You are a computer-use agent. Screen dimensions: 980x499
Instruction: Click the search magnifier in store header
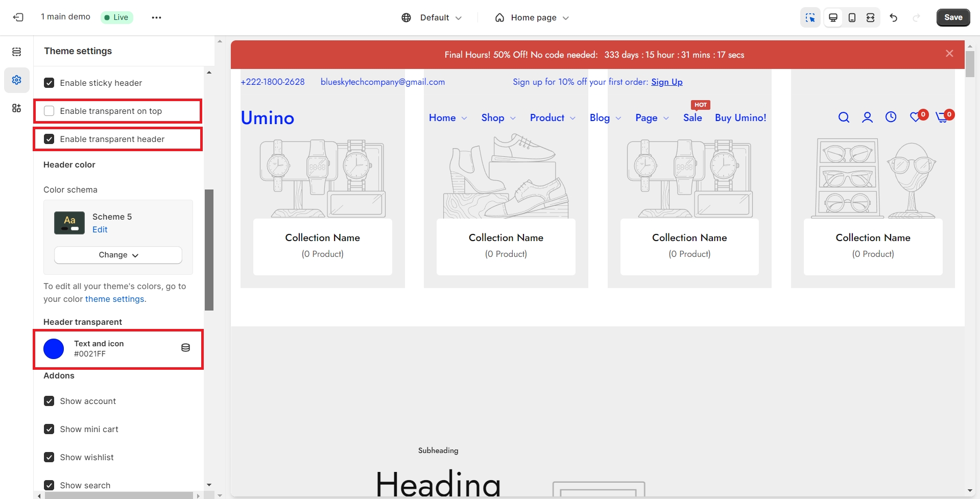[x=844, y=117]
